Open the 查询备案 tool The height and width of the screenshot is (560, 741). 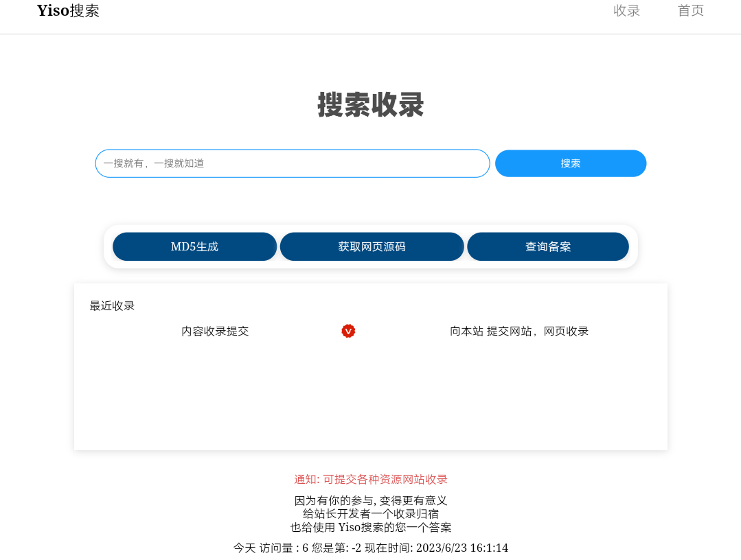click(x=548, y=246)
